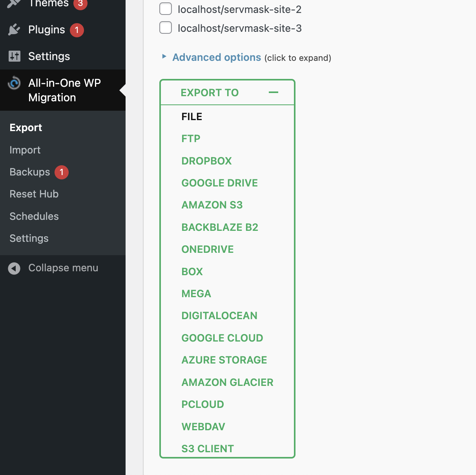Viewport: 476px width, 475px height.
Task: Select Amazon S3 export option
Action: click(x=212, y=205)
